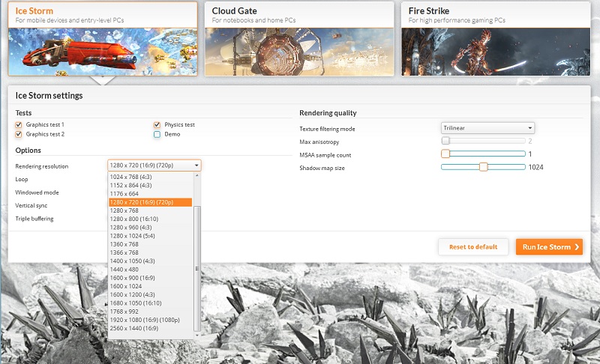Screen dimensions: 600x364
Task: Click the Vertical sync label
Action: pos(31,205)
